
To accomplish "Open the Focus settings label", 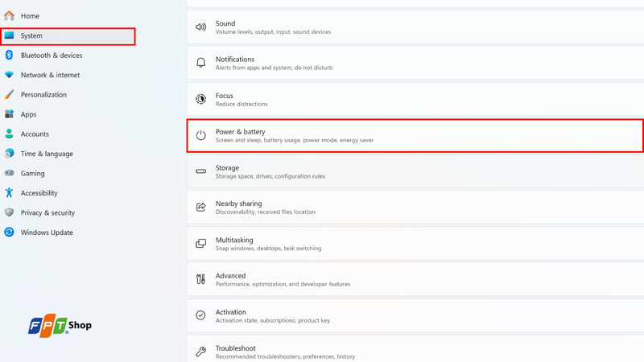I will pyautogui.click(x=225, y=95).
